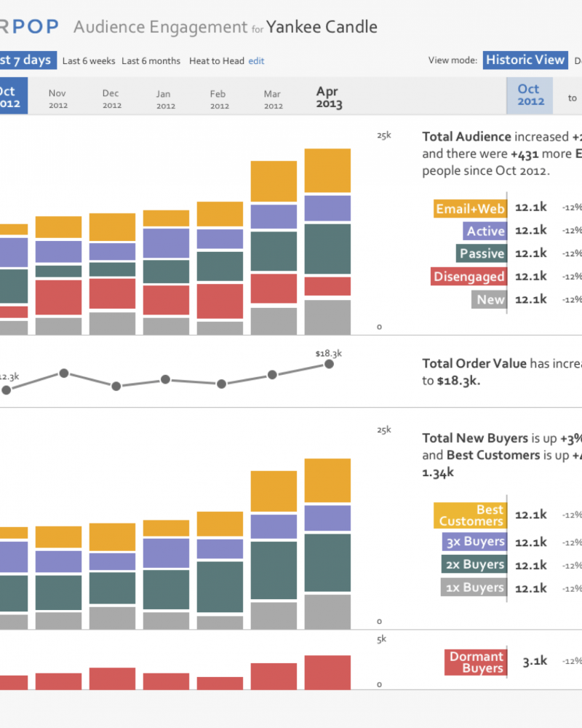
Task: Toggle the Passive segment legend
Action: [x=482, y=253]
